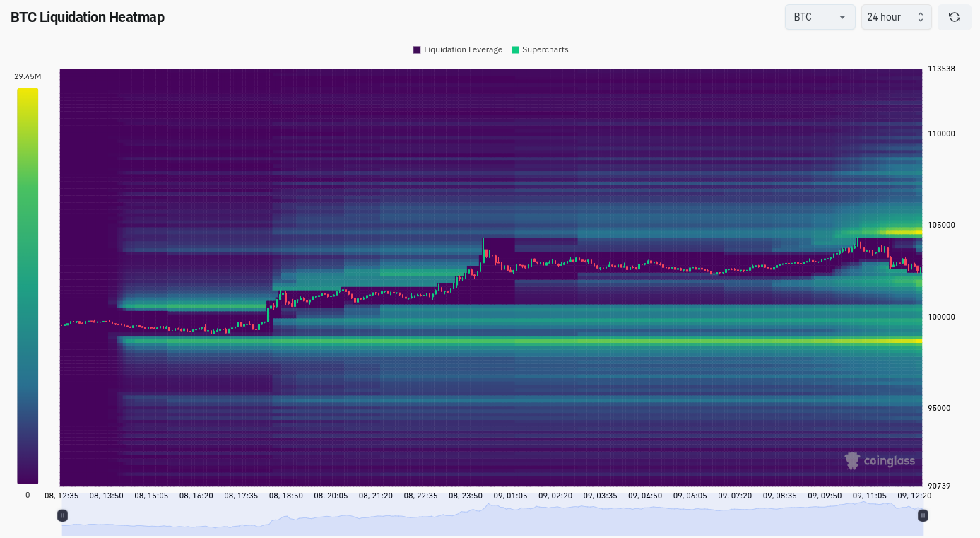Click the caret arrow in BTC selector
The height and width of the screenshot is (538, 980).
click(x=842, y=18)
